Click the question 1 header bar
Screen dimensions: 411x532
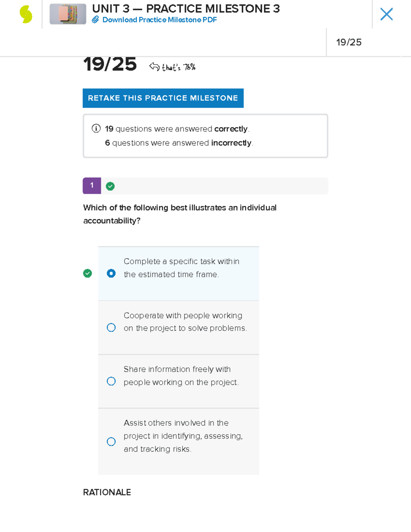219,186
